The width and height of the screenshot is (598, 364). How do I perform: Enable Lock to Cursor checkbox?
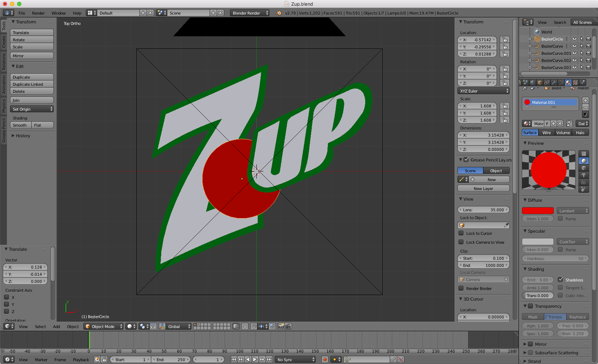coord(461,233)
